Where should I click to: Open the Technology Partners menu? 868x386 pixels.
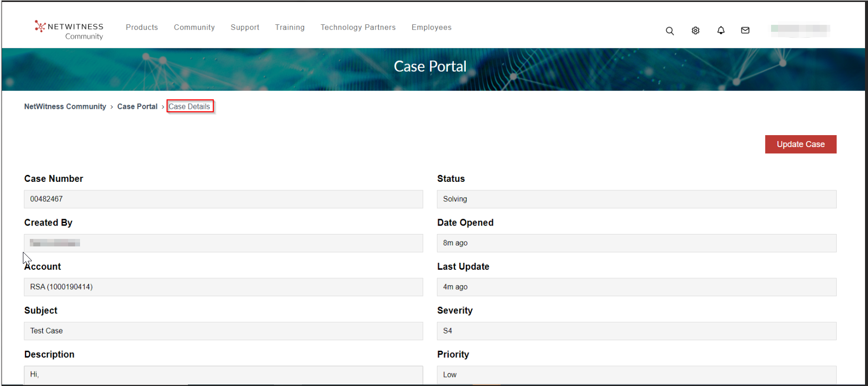(x=358, y=27)
